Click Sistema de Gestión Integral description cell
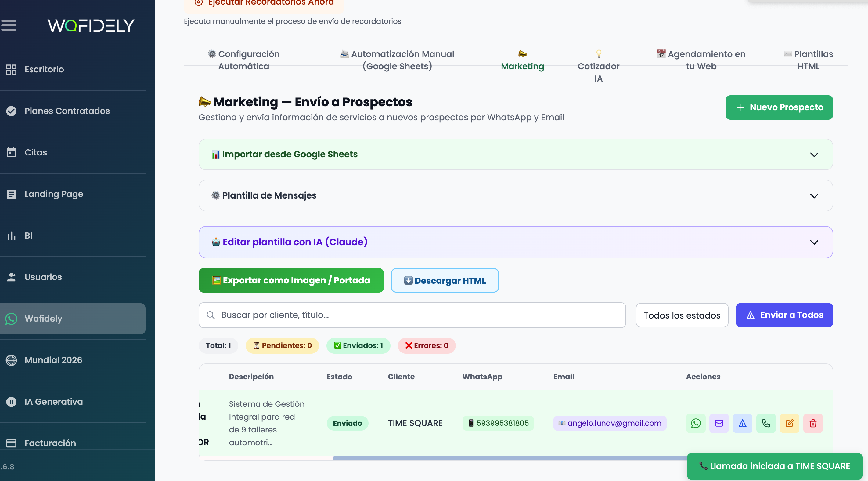 267,423
